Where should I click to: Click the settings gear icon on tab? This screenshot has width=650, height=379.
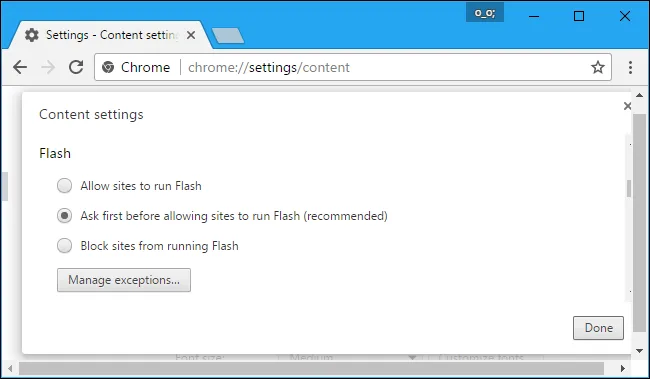point(32,35)
